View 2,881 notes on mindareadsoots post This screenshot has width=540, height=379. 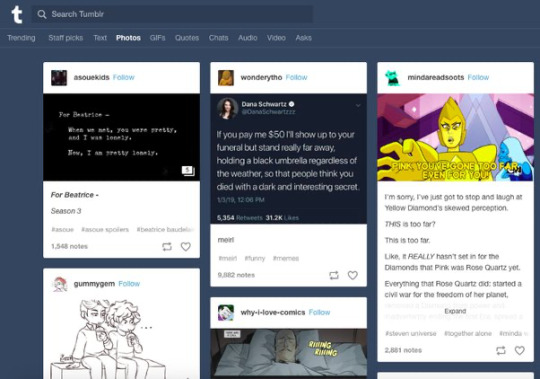403,350
